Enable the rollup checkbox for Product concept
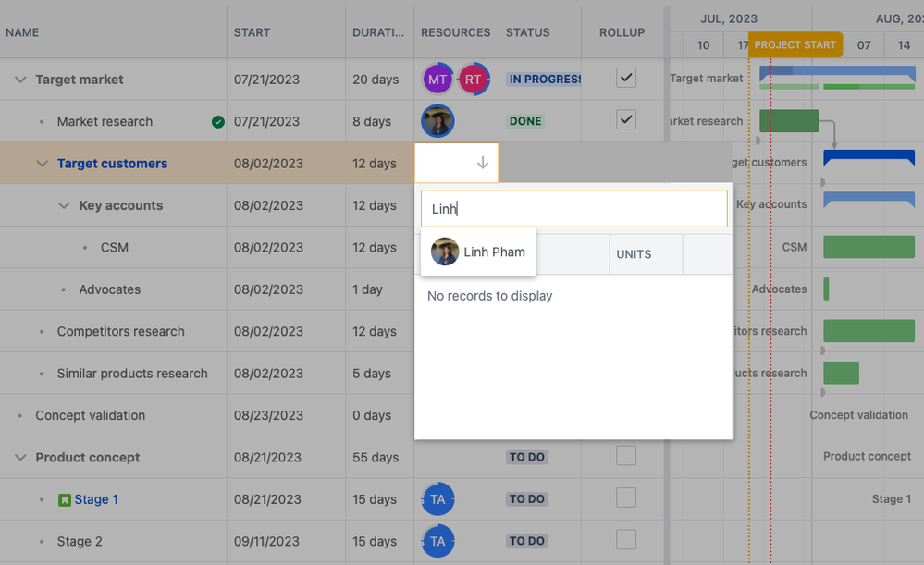This screenshot has width=924, height=565. click(626, 457)
